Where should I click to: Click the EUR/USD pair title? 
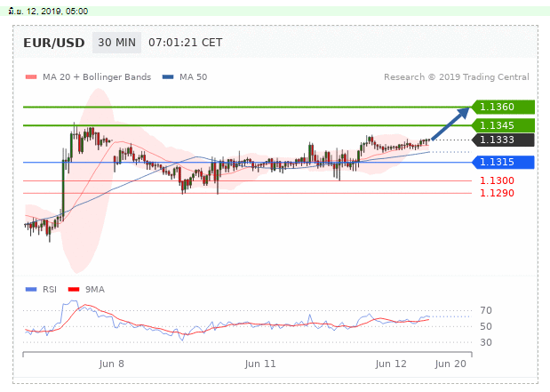click(54, 43)
